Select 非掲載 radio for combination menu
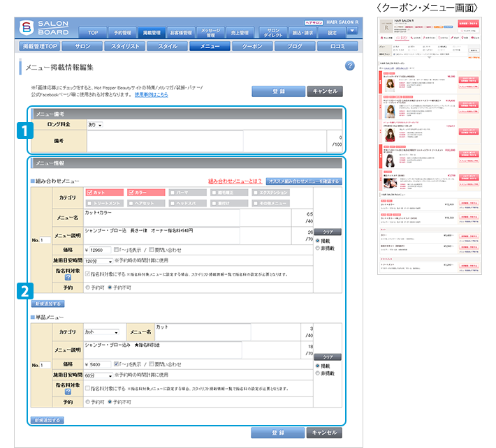 coord(318,248)
